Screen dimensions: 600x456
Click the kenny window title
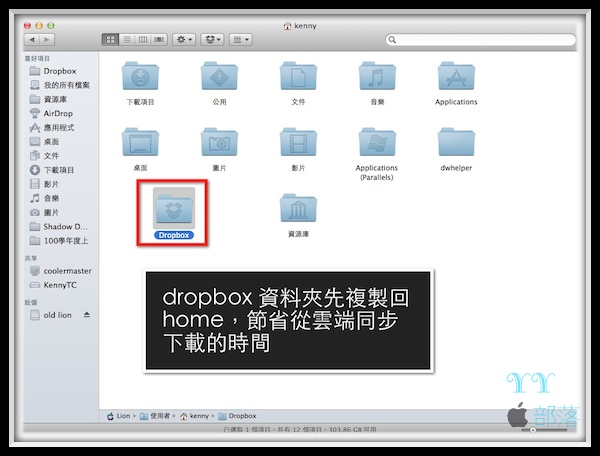tap(300, 26)
